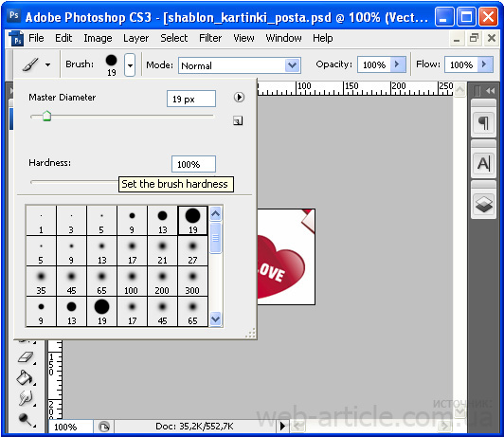Viewport: 504px width, 437px height.
Task: Open the Filter menu
Action: click(210, 38)
